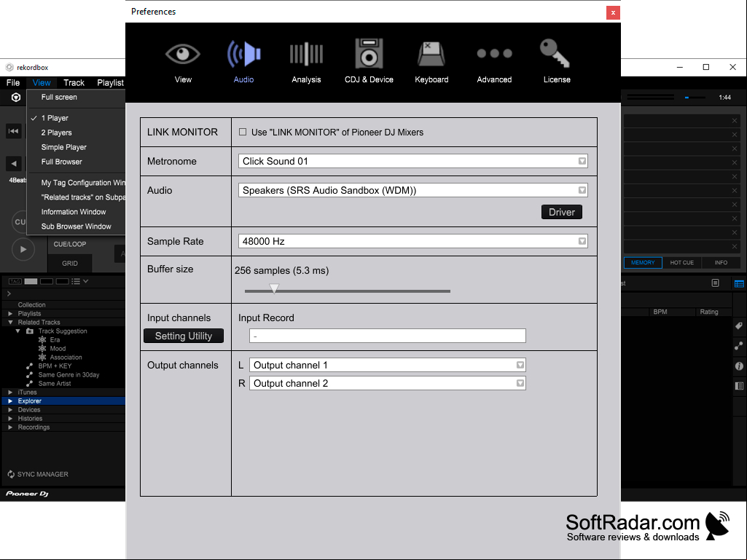The width and height of the screenshot is (747, 560).
Task: Switch to the INFO tab
Action: click(721, 263)
